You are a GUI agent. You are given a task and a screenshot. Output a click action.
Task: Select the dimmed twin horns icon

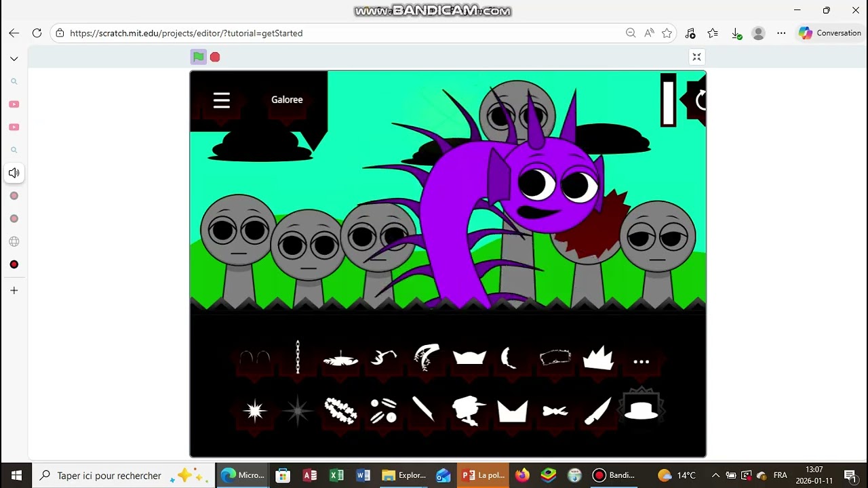255,359
